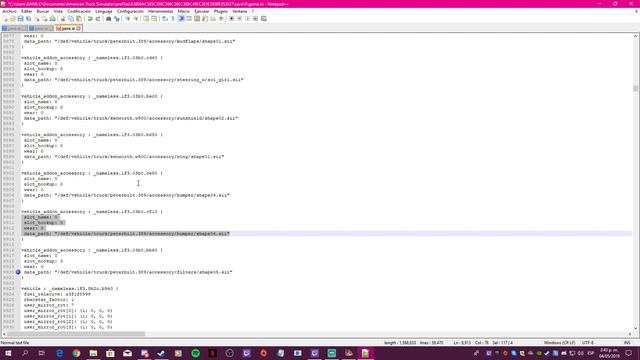This screenshot has width=640, height=360.
Task: Open the Macro menu
Action: (184, 11)
